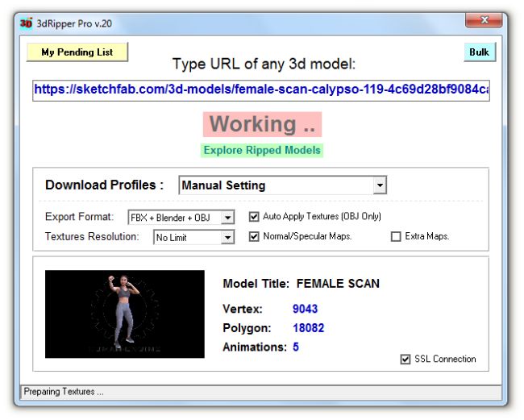This screenshot has width=524, height=420.
Task: Click the Preparing Textures status bar text
Action: point(64,392)
